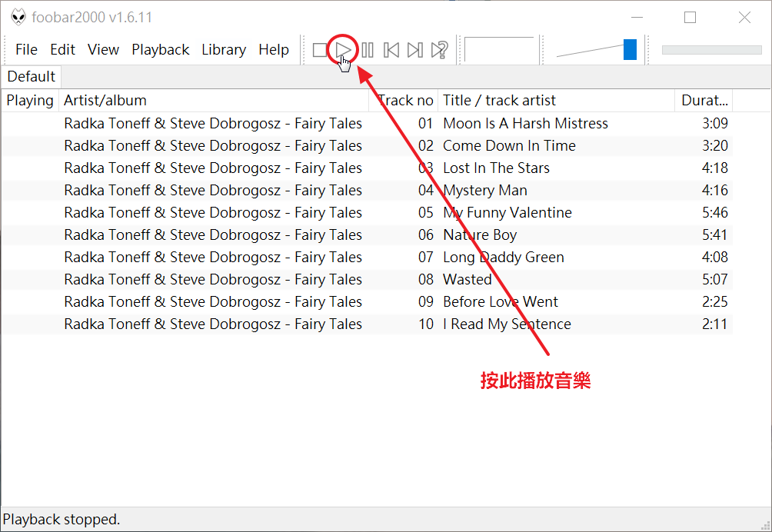
Task: Sort by Title / track artist header
Action: point(557,101)
